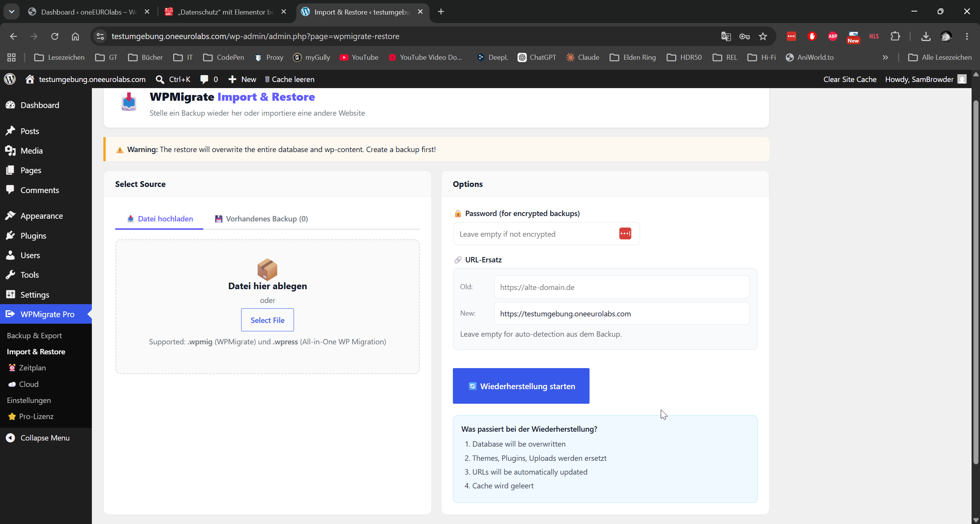Open Zeitplan submenu
Screen dimensions: 980x524
28,368
